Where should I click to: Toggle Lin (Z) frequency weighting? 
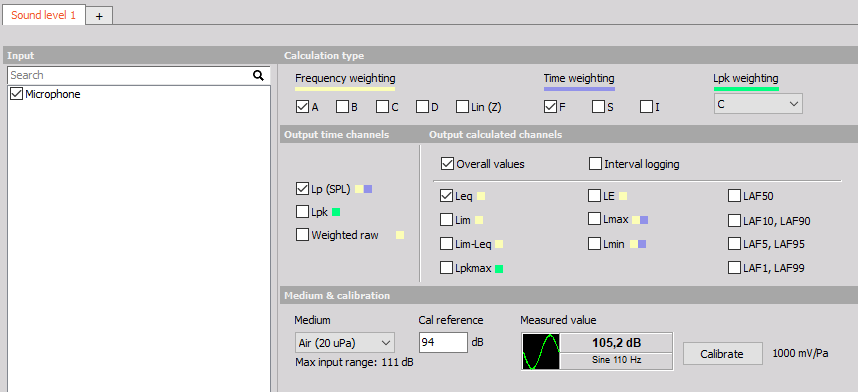tap(462, 107)
